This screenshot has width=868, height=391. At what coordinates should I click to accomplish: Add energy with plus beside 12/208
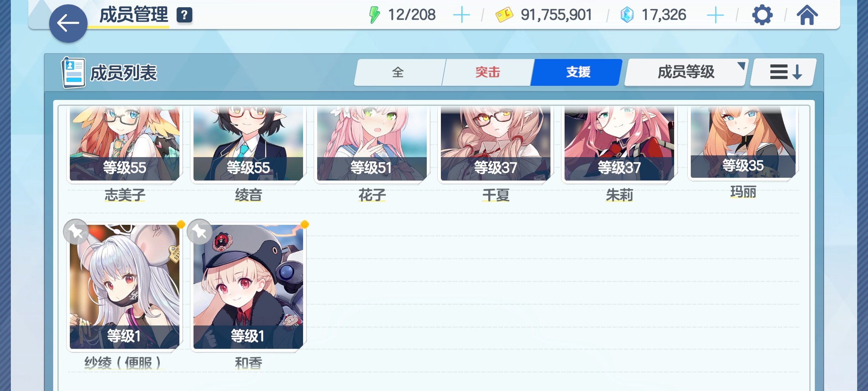tap(461, 15)
